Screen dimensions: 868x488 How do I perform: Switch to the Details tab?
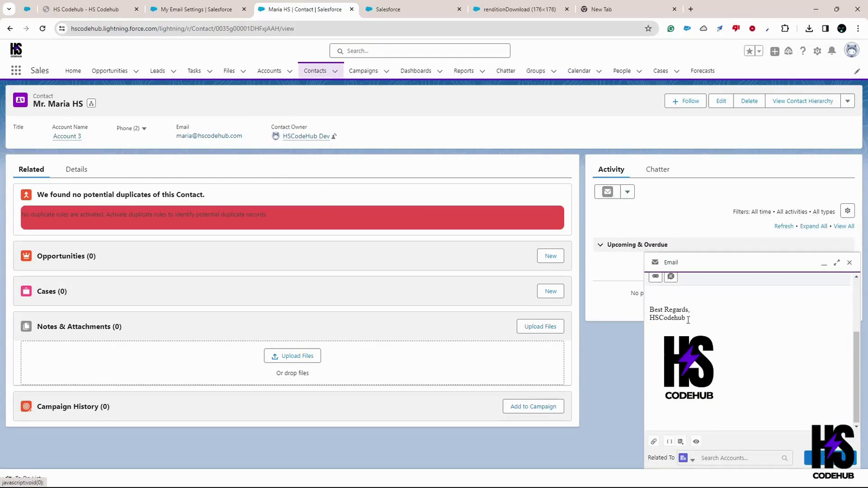coord(76,169)
